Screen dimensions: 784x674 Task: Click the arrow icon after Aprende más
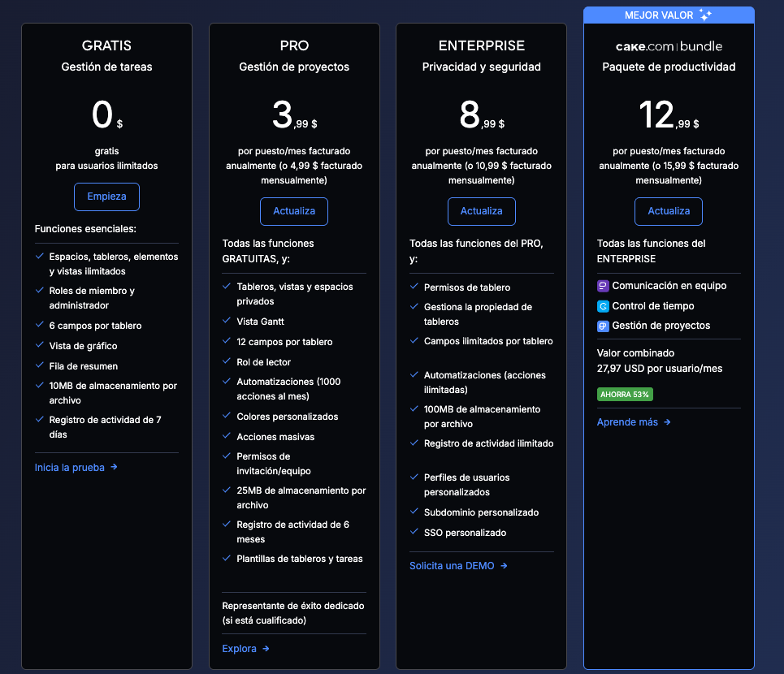click(667, 422)
